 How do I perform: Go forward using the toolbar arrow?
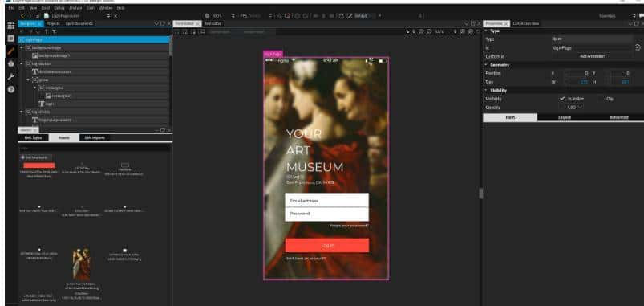(x=30, y=15)
